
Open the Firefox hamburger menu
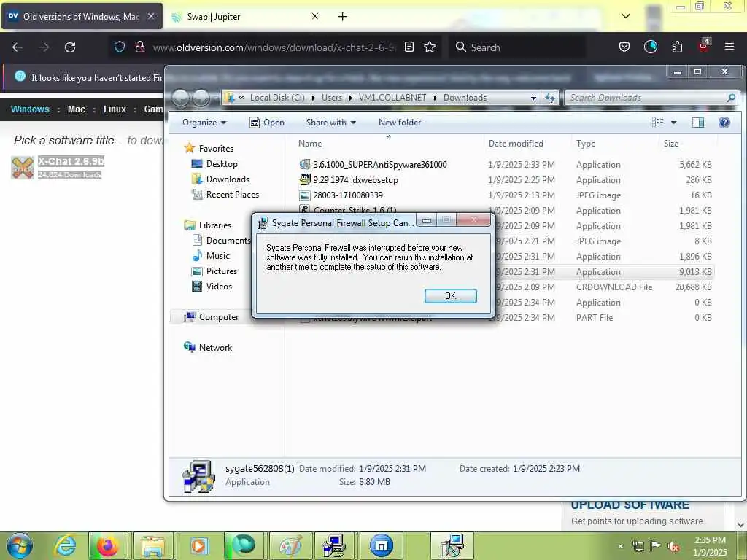(x=729, y=47)
